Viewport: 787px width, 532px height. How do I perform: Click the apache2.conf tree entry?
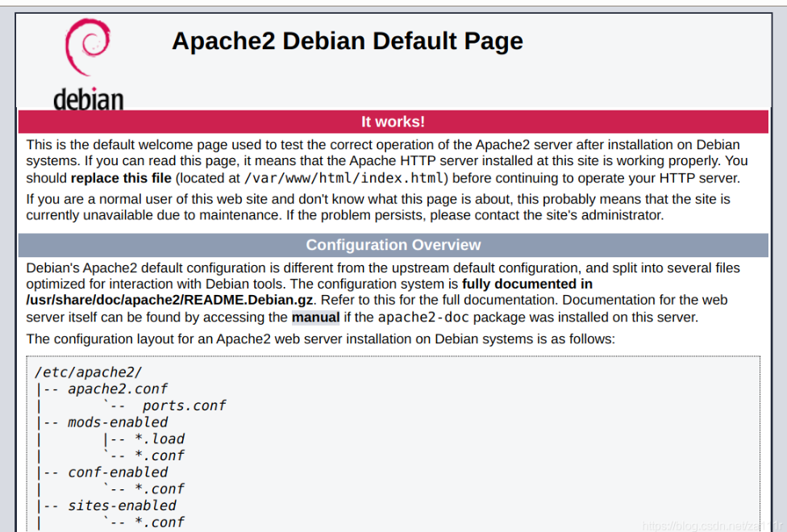coord(118,389)
